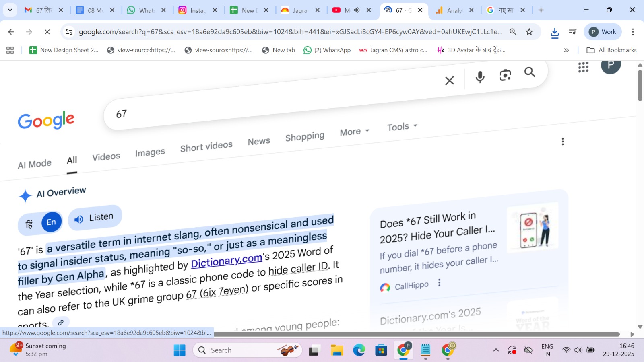Click the magnifier icon to search
Screen dimensions: 644x362
(x=530, y=72)
